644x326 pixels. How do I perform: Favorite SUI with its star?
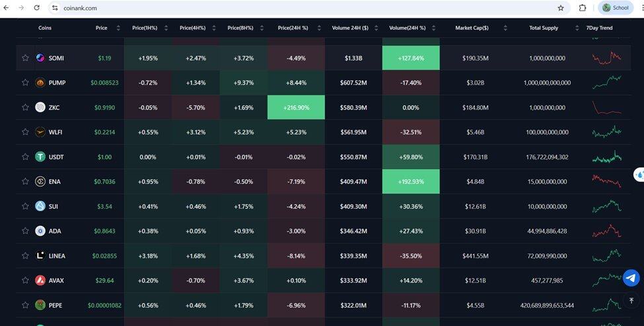point(25,206)
